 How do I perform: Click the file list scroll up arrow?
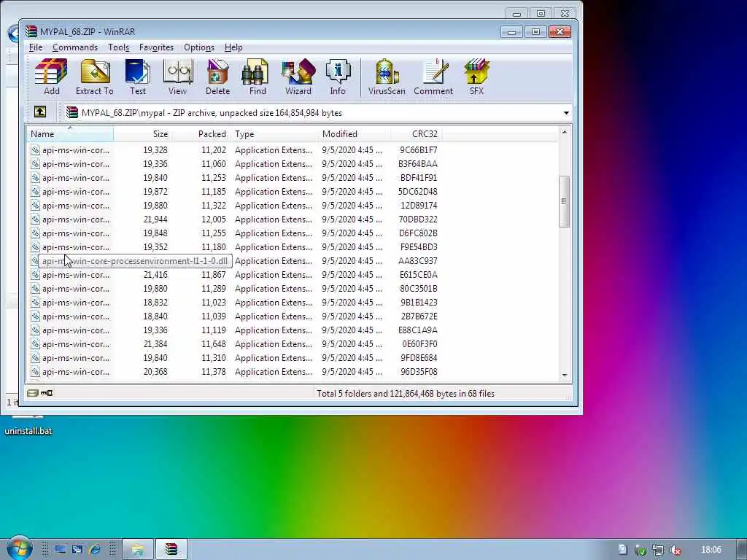(x=565, y=132)
